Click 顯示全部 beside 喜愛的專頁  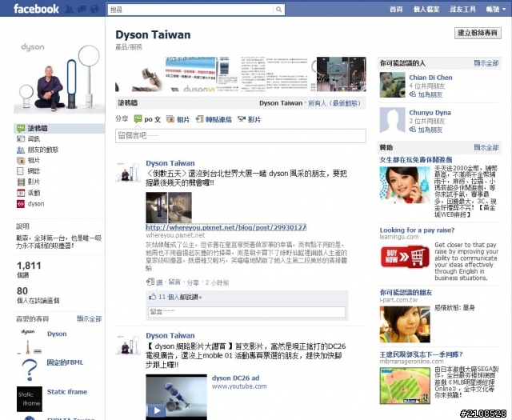(89, 318)
